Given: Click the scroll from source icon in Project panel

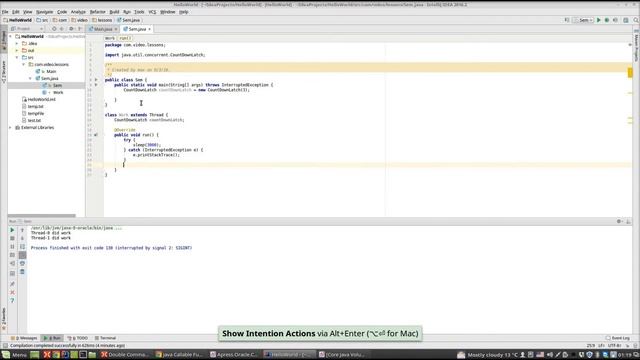Looking at the screenshot, I should click(54, 29).
